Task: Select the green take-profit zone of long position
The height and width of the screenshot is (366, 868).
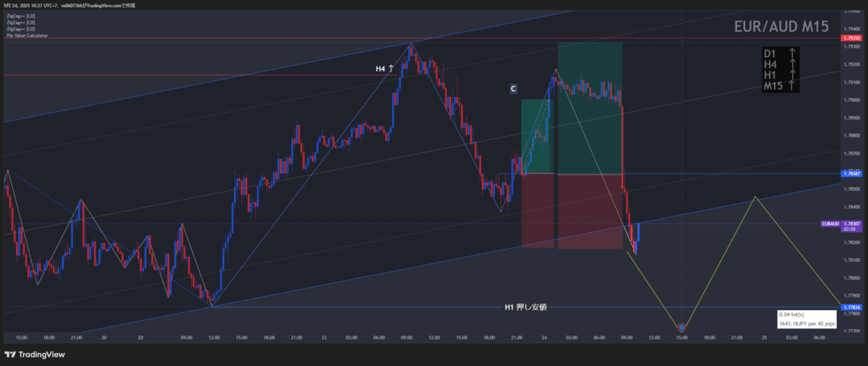Action: 590,108
